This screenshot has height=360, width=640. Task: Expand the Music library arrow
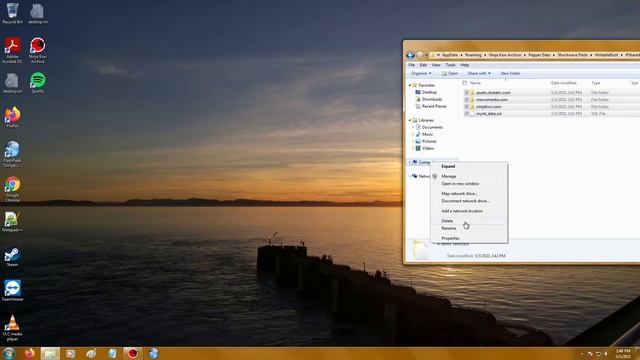point(413,134)
